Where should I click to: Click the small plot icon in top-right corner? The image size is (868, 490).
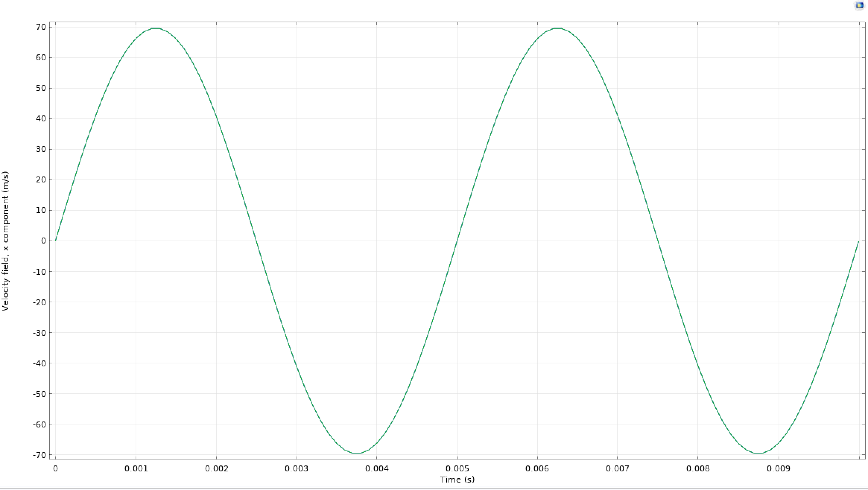coord(859,6)
